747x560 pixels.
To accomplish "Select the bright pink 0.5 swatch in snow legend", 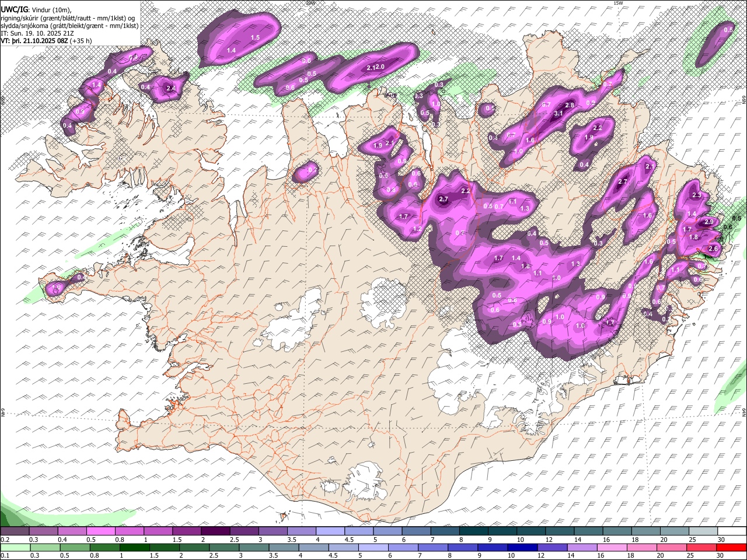I will tap(100, 531).
